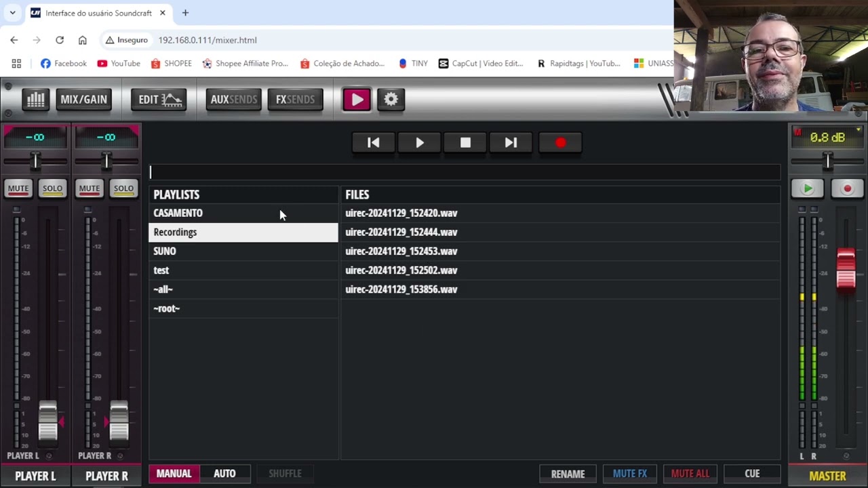Open the TINY bookmark
The height and width of the screenshot is (488, 868).
click(413, 63)
